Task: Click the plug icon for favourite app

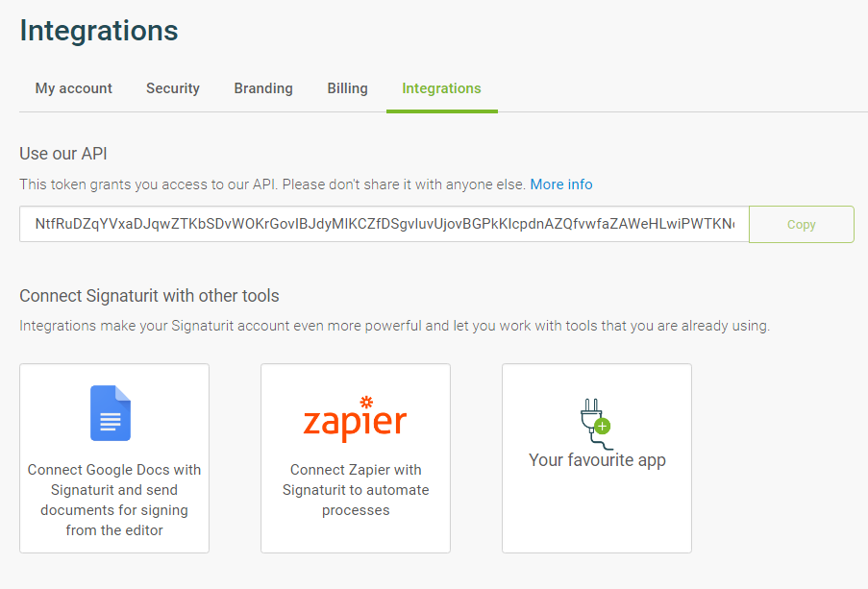Action: 596,424
